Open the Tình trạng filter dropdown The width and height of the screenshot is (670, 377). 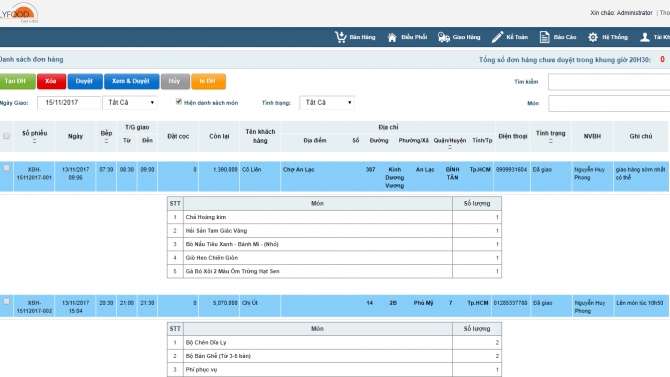point(327,103)
